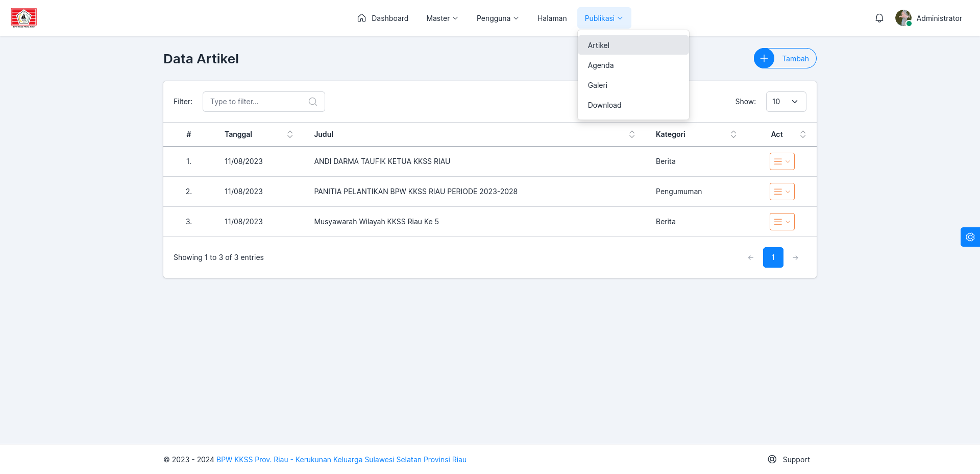Focus the Type to filter input field
The height and width of the screenshot is (474, 980).
(263, 102)
